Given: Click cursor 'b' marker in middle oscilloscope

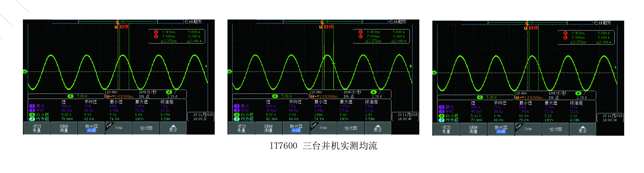Looking at the screenshot, I should pyautogui.click(x=331, y=27).
